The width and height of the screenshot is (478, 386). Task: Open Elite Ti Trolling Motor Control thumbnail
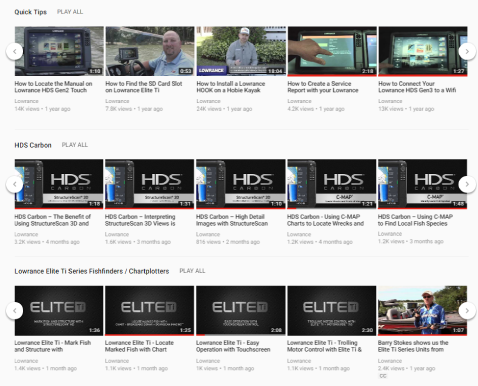[x=332, y=310]
